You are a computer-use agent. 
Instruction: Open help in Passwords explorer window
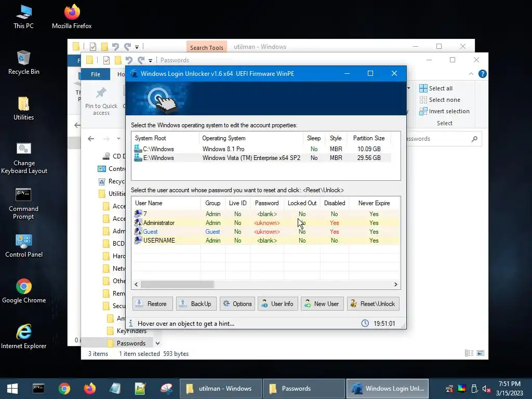pos(483,74)
